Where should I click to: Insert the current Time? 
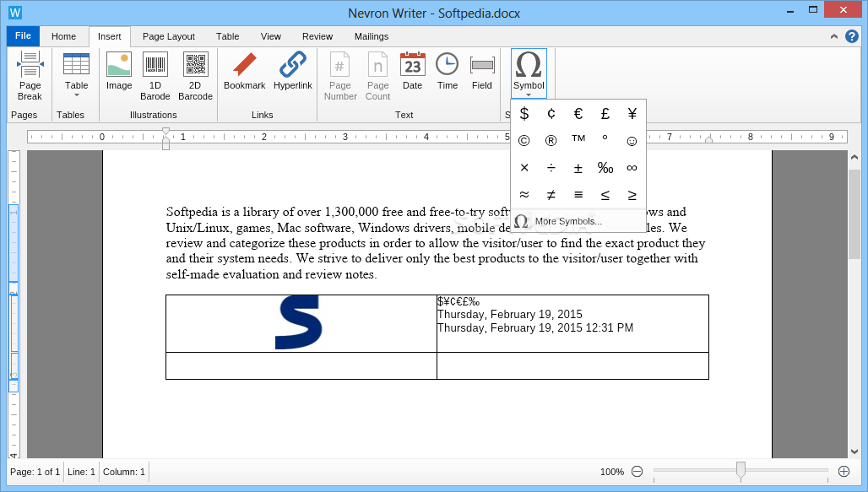tap(448, 72)
